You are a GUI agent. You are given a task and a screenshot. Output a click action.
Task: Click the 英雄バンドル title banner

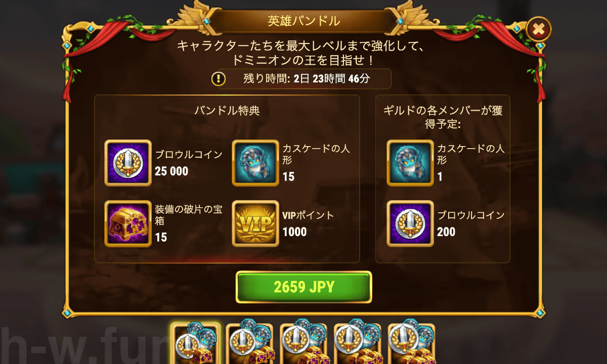click(x=303, y=21)
